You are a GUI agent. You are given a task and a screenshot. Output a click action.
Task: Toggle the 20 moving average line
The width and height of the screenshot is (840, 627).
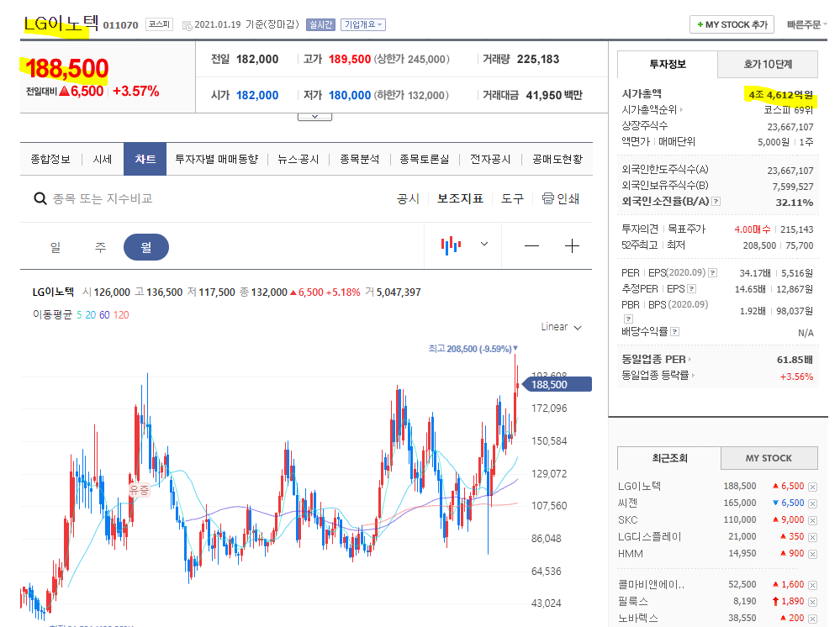point(91,315)
